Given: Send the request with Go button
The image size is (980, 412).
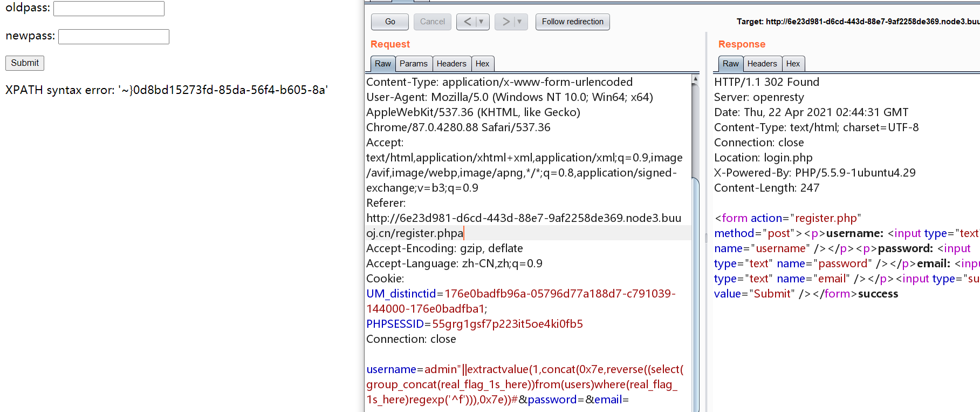Looking at the screenshot, I should (390, 22).
